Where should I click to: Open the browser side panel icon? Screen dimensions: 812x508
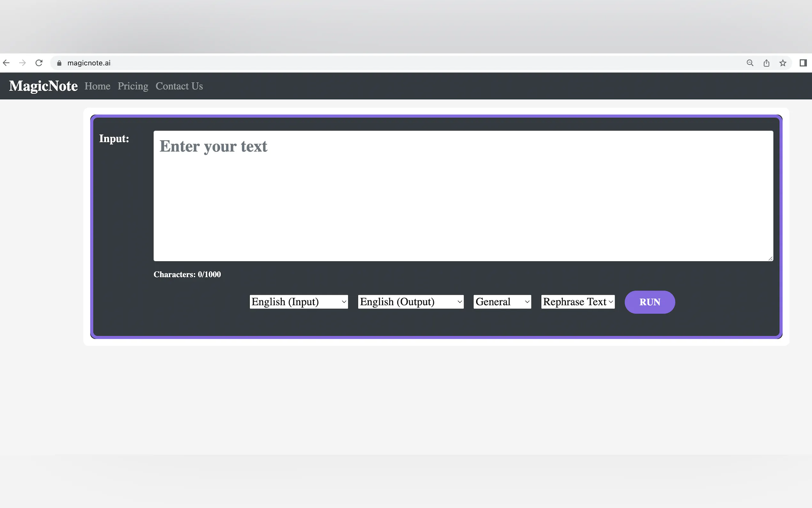803,63
